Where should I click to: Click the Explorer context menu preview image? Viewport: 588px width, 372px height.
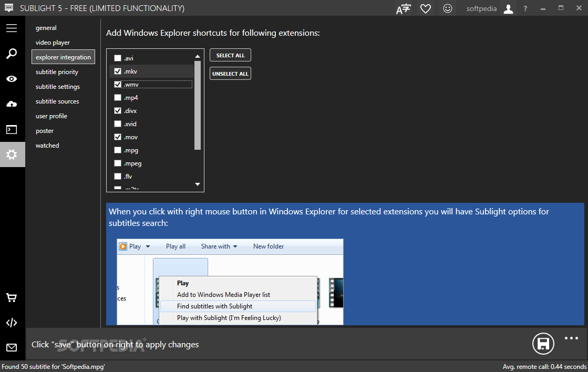pyautogui.click(x=230, y=282)
